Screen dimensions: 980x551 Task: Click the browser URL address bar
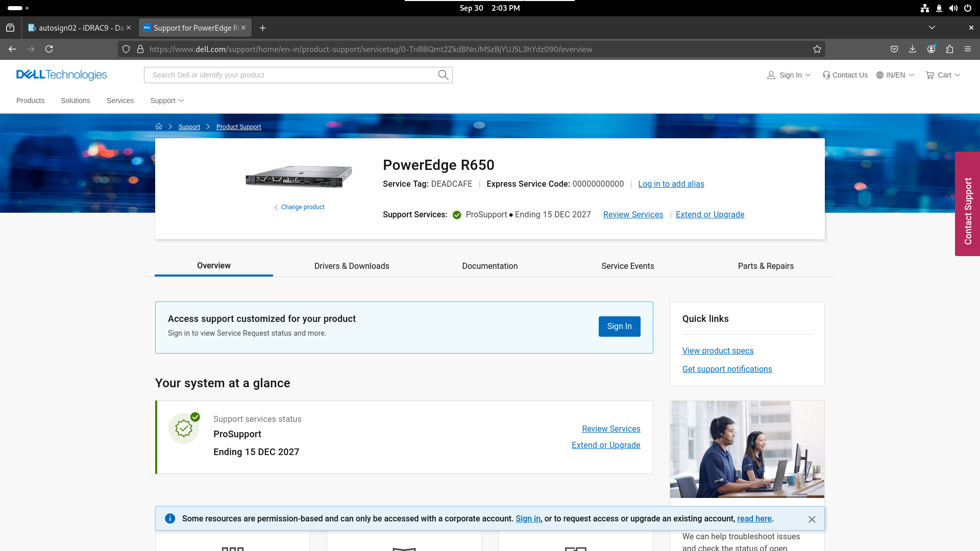(472, 49)
